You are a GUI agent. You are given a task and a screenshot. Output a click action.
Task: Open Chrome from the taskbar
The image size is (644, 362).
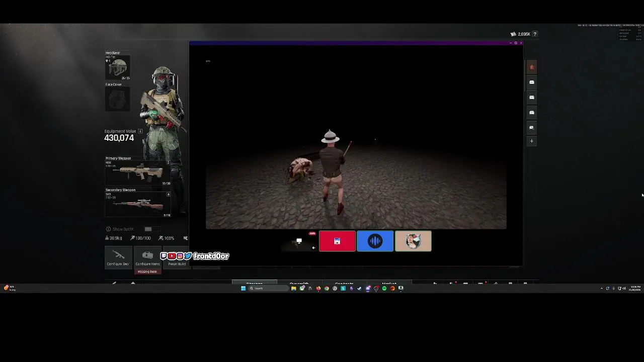click(x=327, y=288)
